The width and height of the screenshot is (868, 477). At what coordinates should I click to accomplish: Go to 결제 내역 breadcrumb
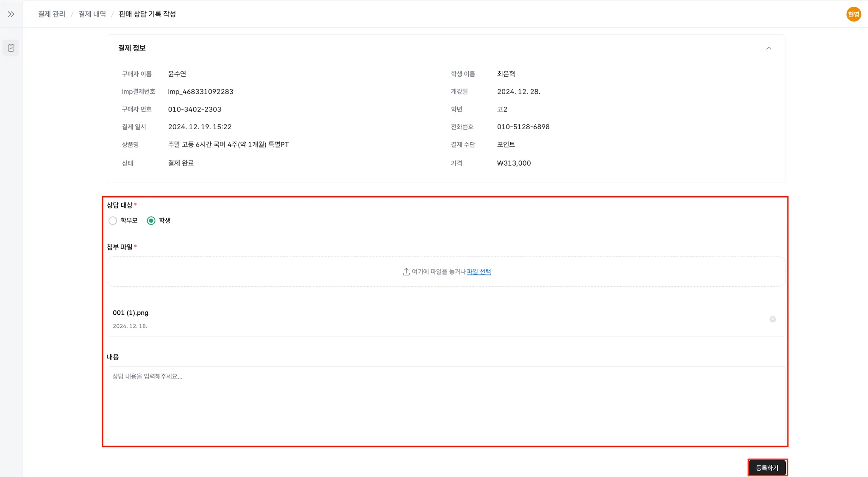[92, 14]
